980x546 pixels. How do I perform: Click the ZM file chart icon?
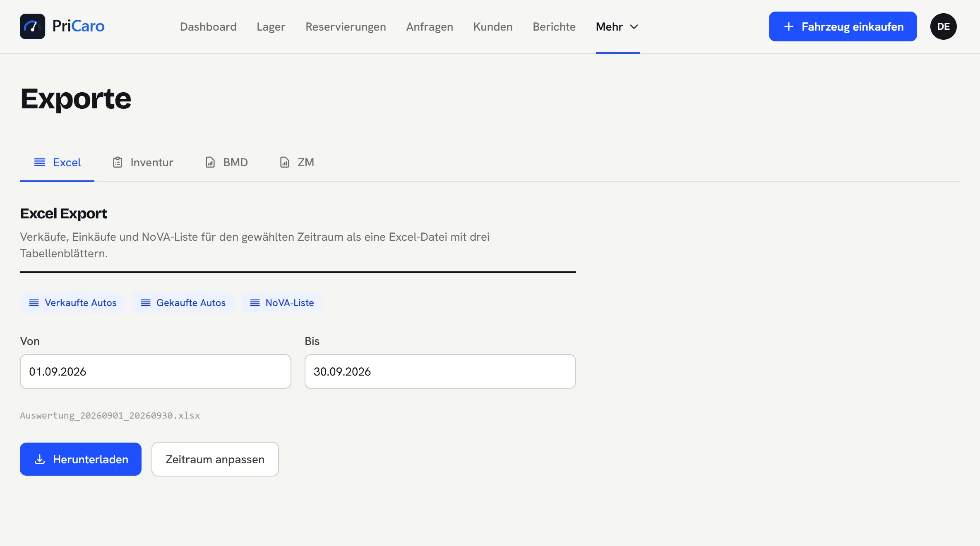[x=285, y=162]
